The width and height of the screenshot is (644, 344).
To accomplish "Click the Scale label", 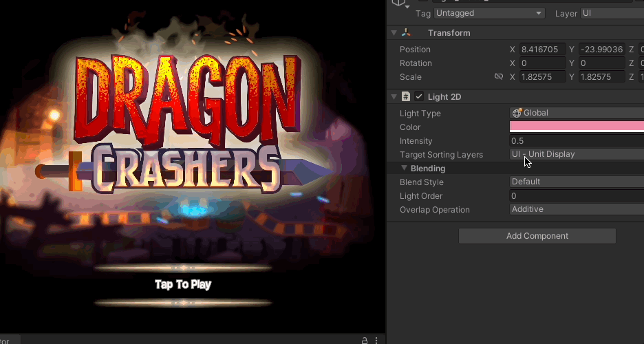I will click(x=410, y=77).
